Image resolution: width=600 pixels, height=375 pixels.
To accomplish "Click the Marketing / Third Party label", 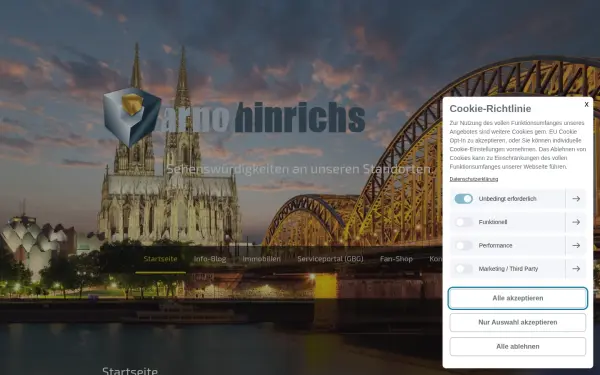I will (x=508, y=269).
